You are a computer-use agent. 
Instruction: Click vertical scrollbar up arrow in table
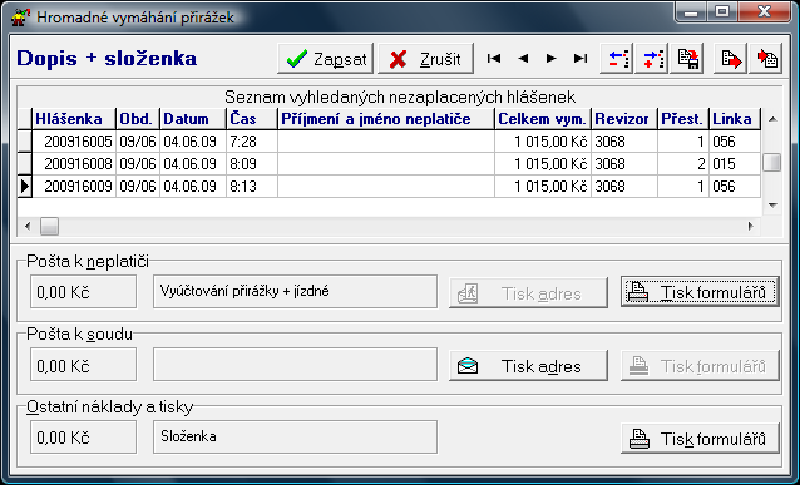point(772,119)
